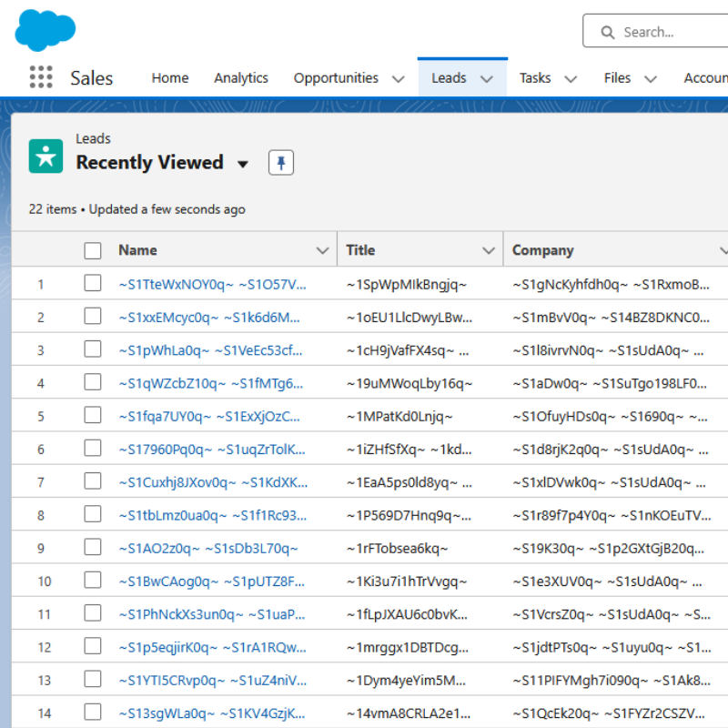Open Name column actions chevron
The width and height of the screenshot is (728, 728).
coord(323,251)
